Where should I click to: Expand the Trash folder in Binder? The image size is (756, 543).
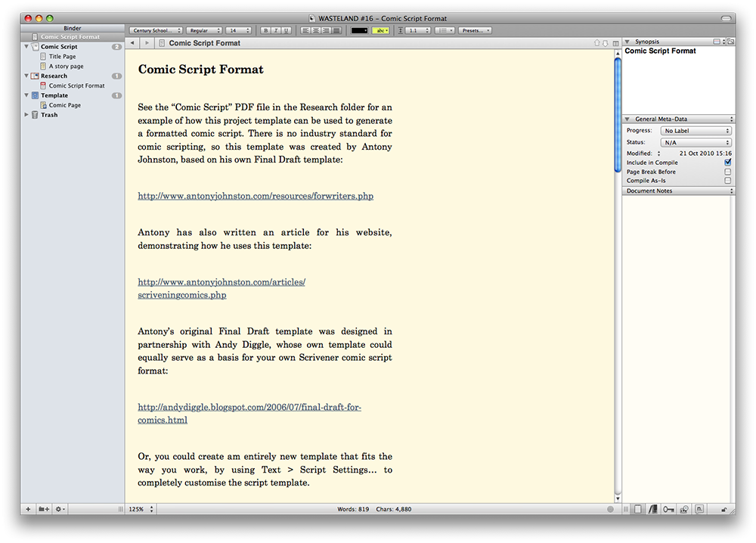tap(27, 115)
